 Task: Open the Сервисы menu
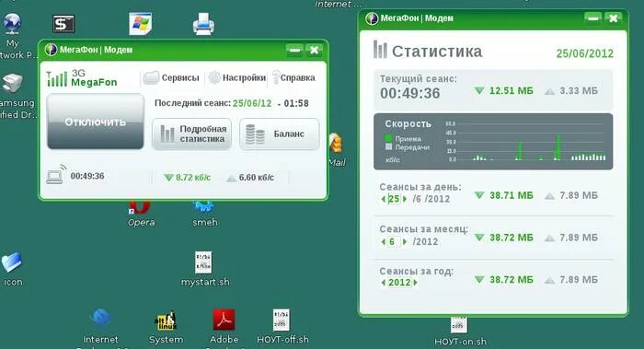(171, 77)
